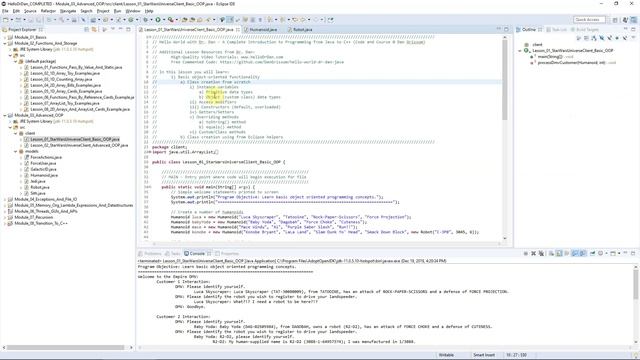Toggle Link with Editor in Project Explorer
The width and height of the screenshot is (640, 360).
(94, 29)
